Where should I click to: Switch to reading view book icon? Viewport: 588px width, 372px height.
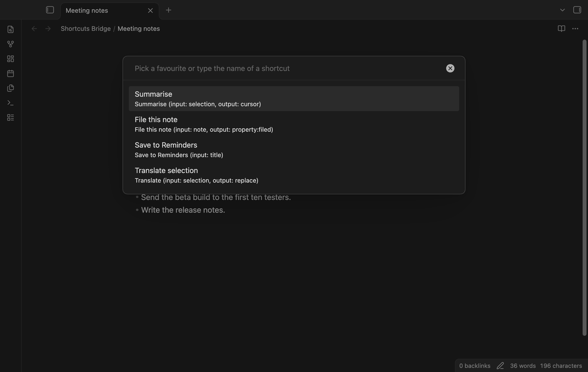tap(562, 28)
